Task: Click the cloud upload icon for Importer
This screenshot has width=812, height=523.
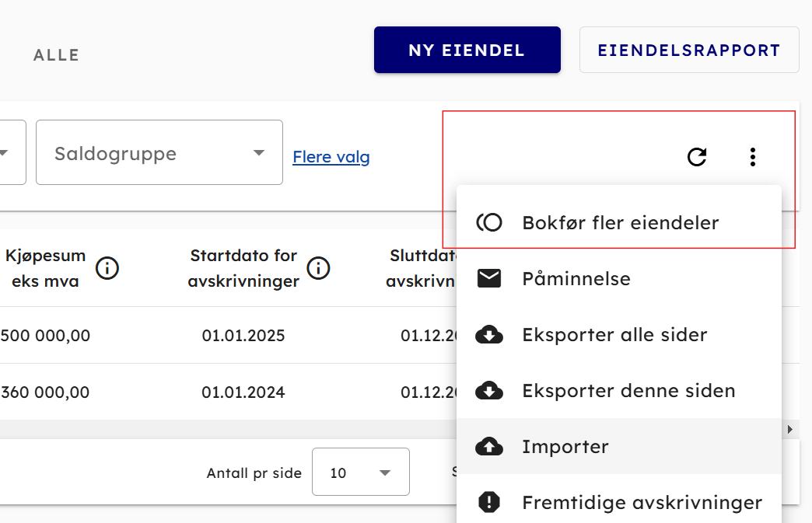Action: [x=489, y=447]
